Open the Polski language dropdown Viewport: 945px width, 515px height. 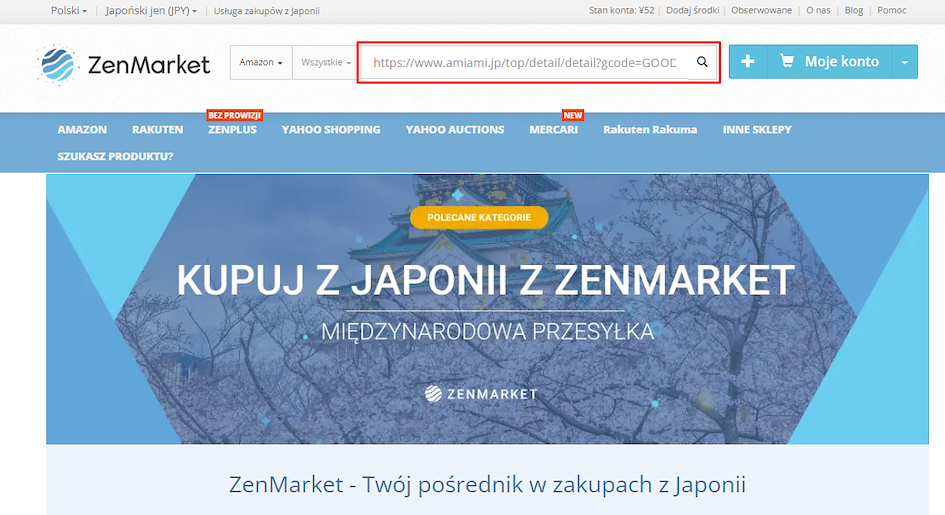click(69, 10)
